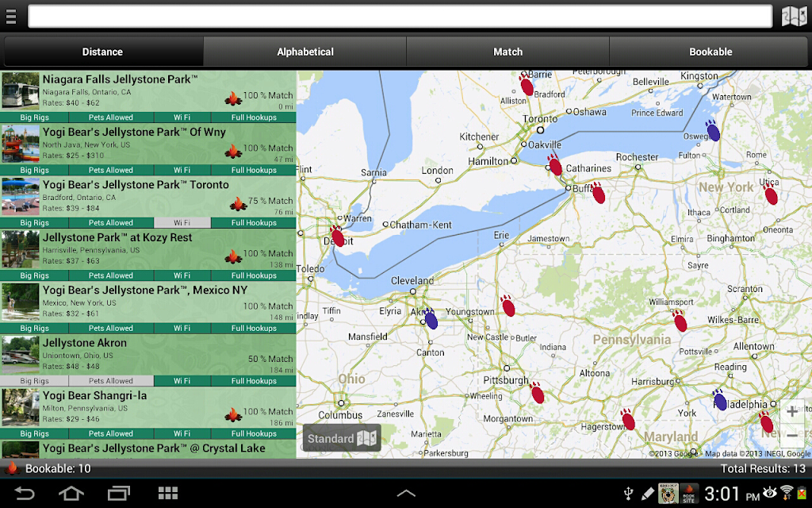Expand the bottom navigation bar up arrow
812x508 pixels.
tap(406, 493)
